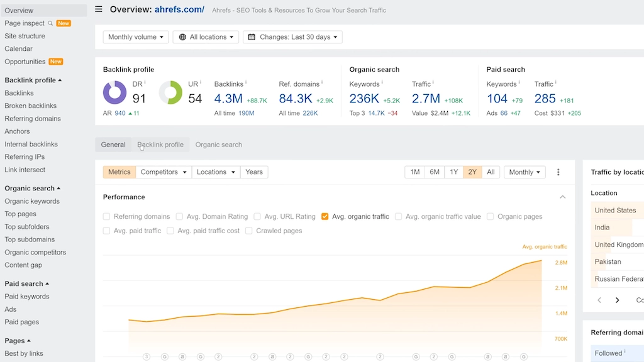The image size is (644, 362).
Task: Click info icon beside Organic search Traffic
Action: coord(433,82)
